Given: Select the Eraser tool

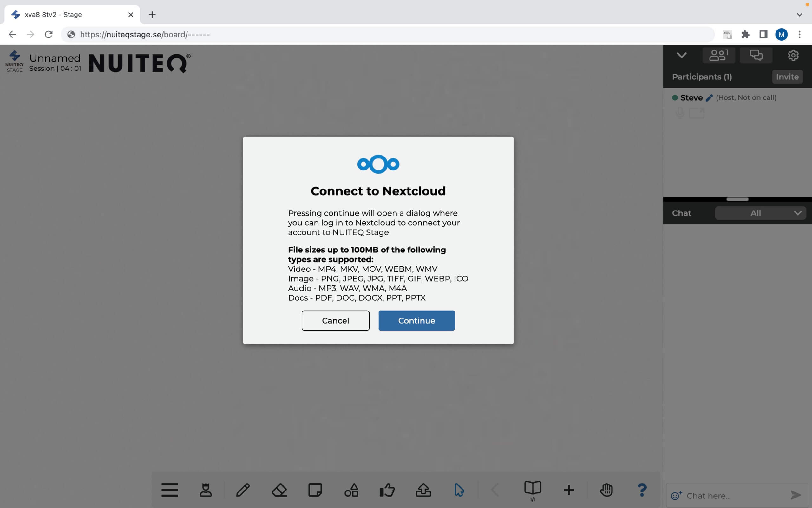Looking at the screenshot, I should tap(279, 490).
